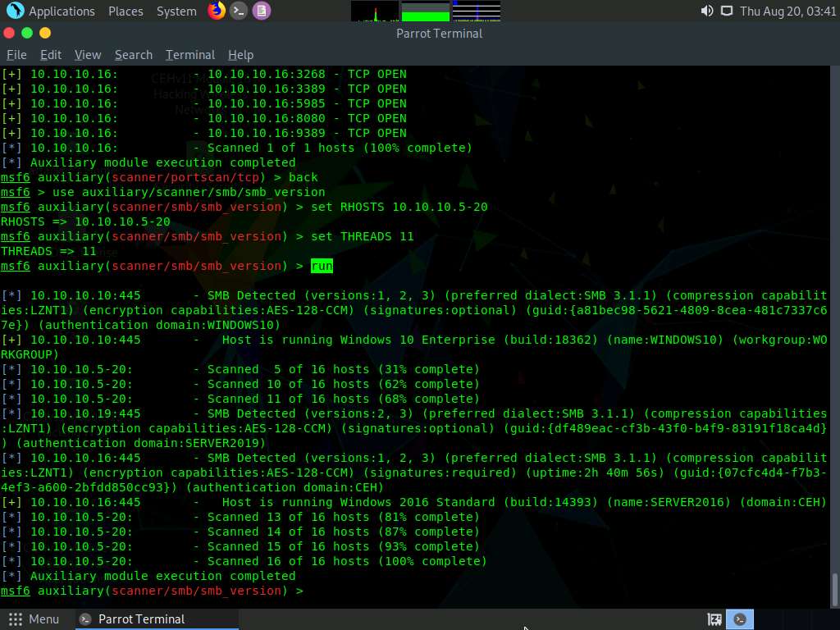Click the network load monitor graph

(477, 11)
